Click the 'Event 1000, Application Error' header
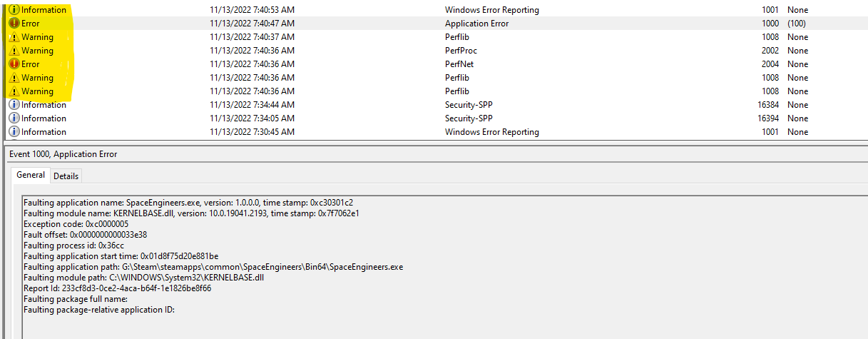The height and width of the screenshot is (339, 868). click(63, 154)
